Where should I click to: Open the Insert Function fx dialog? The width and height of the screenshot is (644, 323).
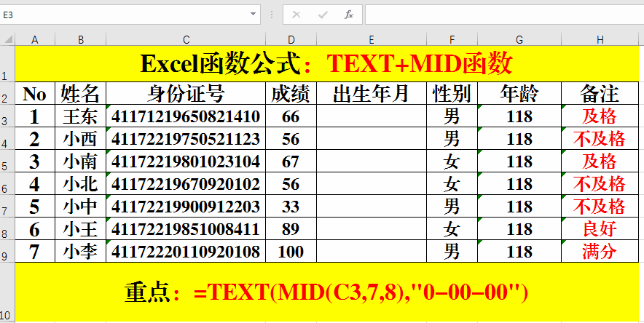[349, 15]
